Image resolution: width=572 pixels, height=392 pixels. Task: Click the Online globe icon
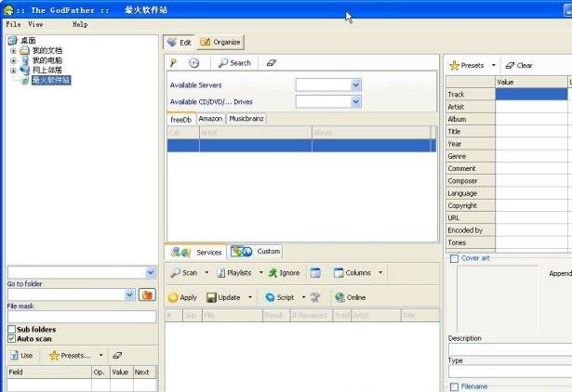pyautogui.click(x=339, y=297)
